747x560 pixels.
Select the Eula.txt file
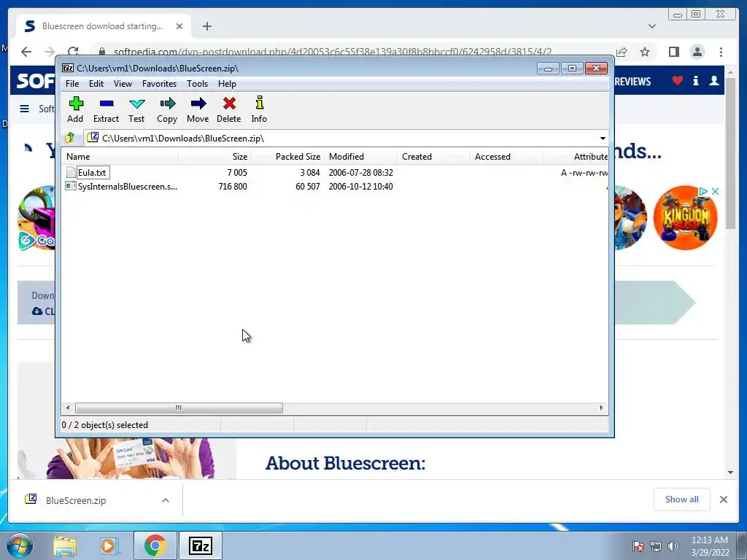click(92, 172)
